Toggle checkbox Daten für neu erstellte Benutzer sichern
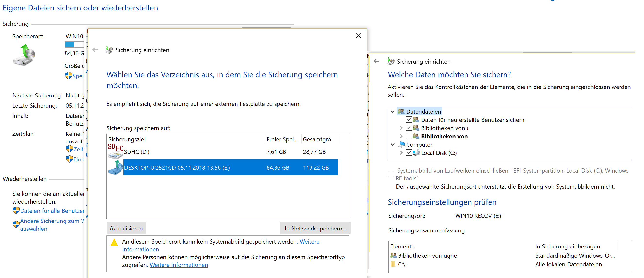Screen dimensions: 644x278 click(x=409, y=120)
